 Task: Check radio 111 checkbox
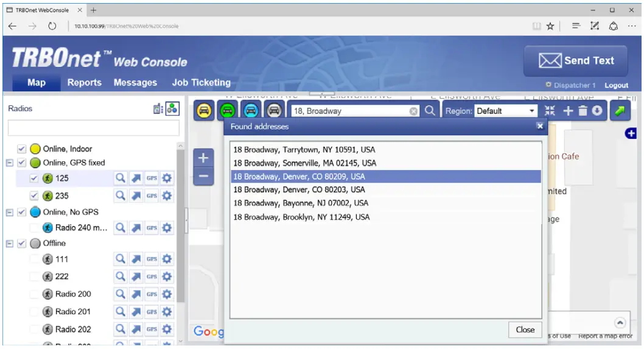coord(33,259)
